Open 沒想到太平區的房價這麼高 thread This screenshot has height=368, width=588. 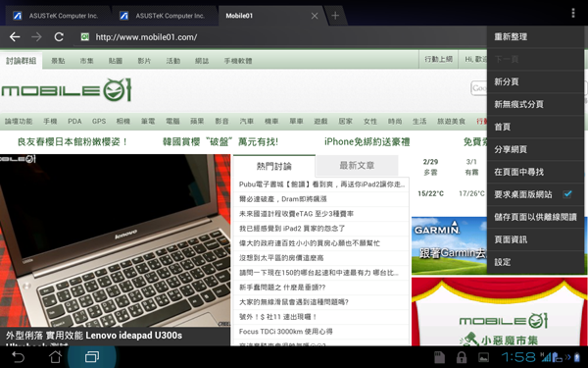coord(281,258)
